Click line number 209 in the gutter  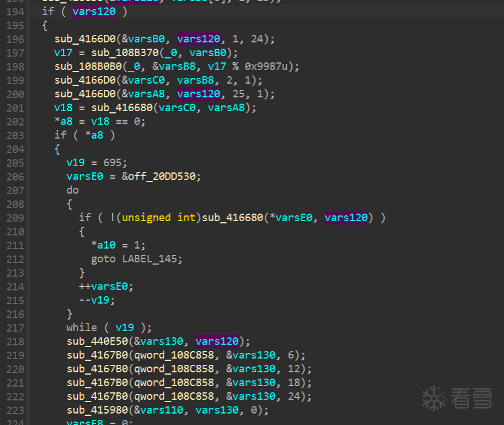click(x=15, y=218)
